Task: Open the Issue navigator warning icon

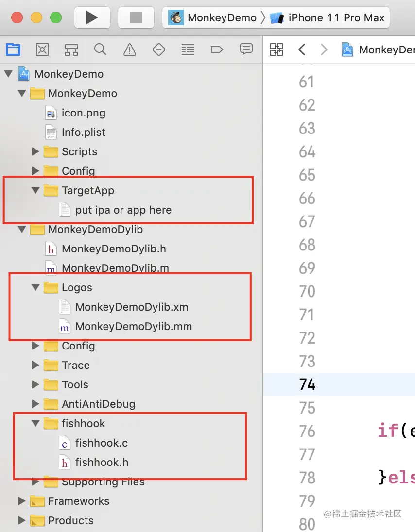Action: coord(129,50)
